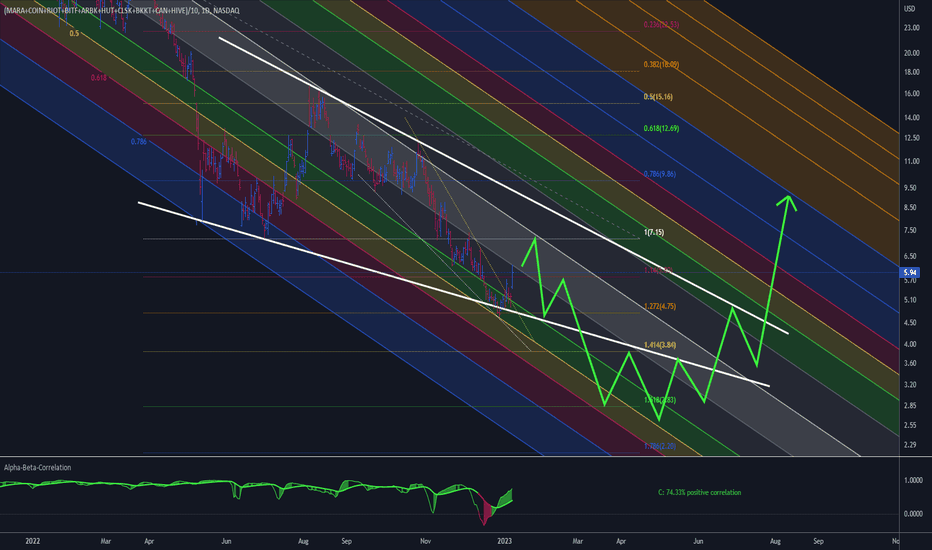The height and width of the screenshot is (550, 932).
Task: Click the 5.10 price axis label
Action: pyautogui.click(x=910, y=300)
